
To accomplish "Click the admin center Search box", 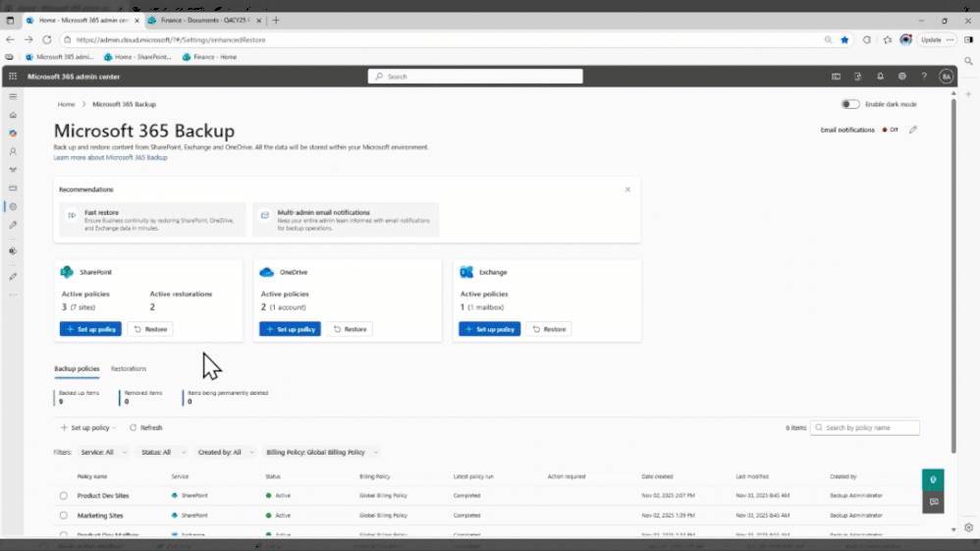I will tap(475, 77).
